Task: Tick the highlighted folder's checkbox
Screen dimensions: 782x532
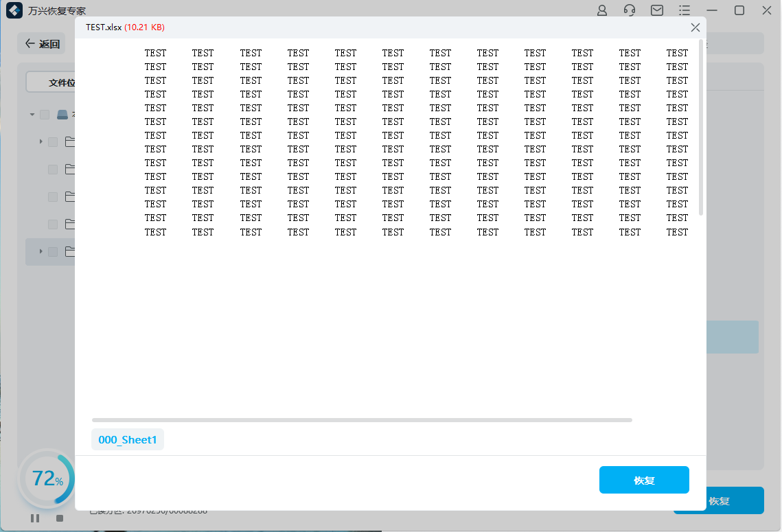Action: point(52,252)
